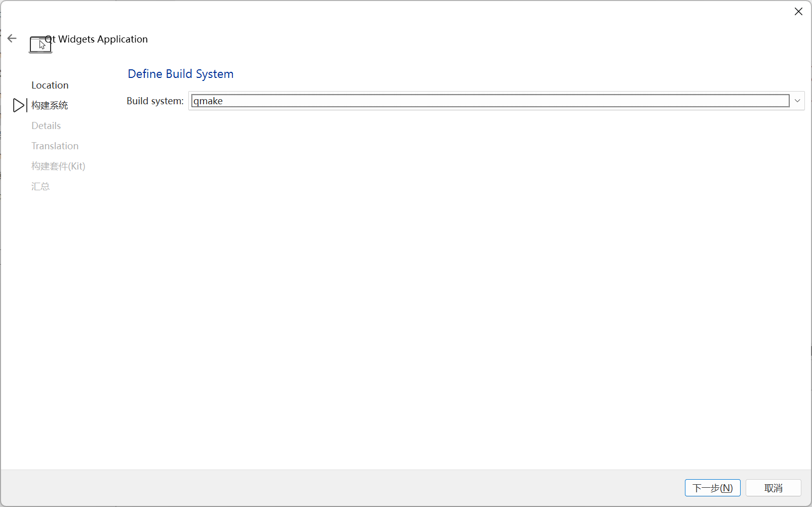Click the Define Build System heading
The image size is (812, 507).
tap(181, 74)
